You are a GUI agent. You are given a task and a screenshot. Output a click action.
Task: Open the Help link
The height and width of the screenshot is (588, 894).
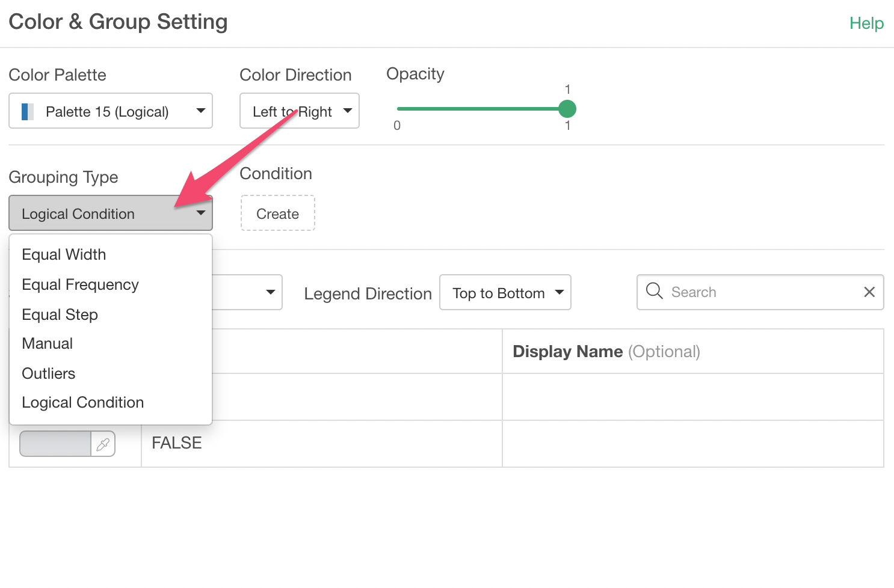point(866,23)
